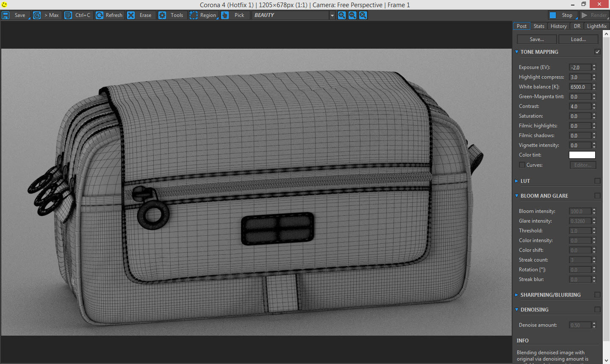Open the Stop button dropdown corner arrow
The height and width of the screenshot is (364, 610).
(x=577, y=18)
